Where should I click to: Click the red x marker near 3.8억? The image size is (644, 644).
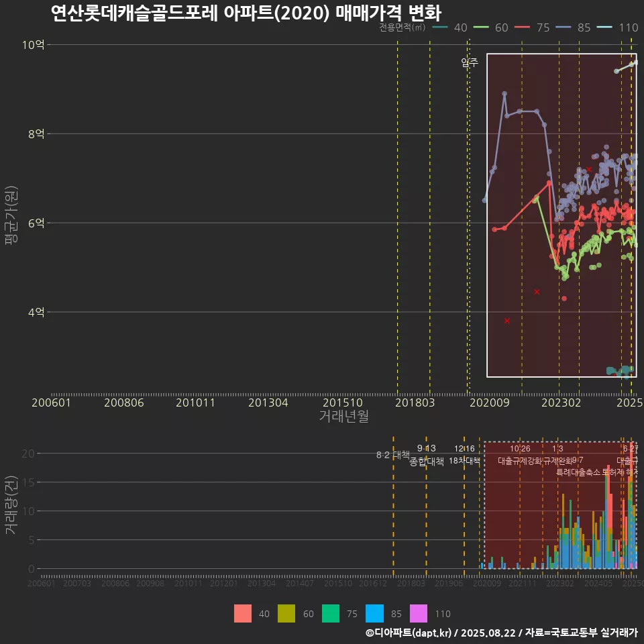tap(507, 321)
